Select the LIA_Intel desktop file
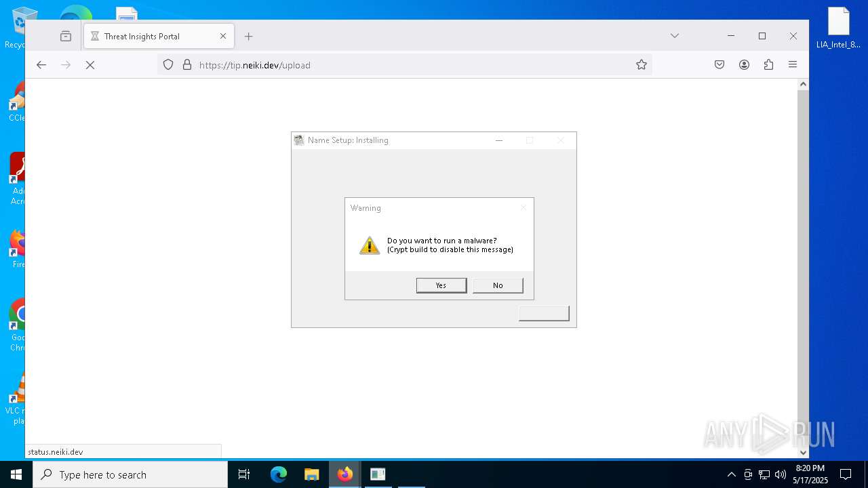Image resolution: width=868 pixels, height=488 pixels. (x=838, y=28)
